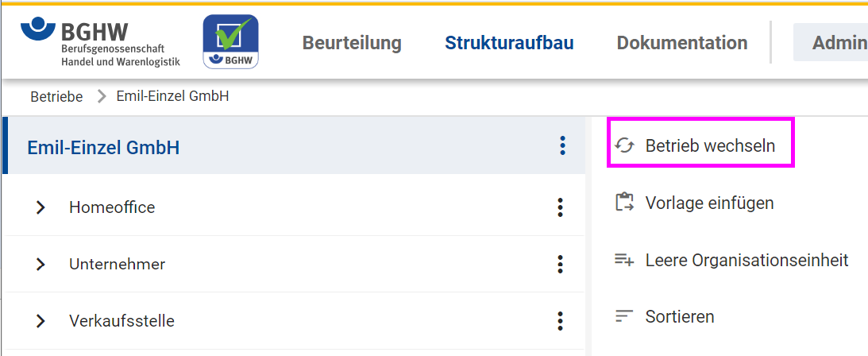Go to Betriebe breadcrumb link
Screen dimensions: 868x356
(56, 97)
